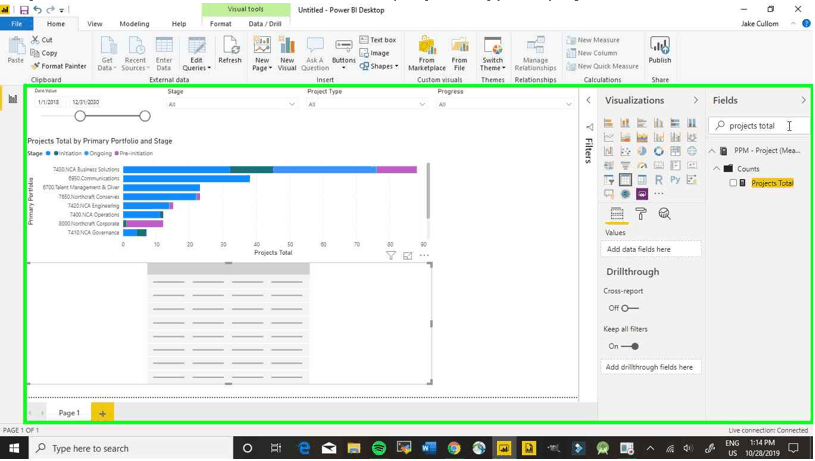This screenshot has height=461, width=815.
Task: Click the start date 1/1/2018 field
Action: pyautogui.click(x=48, y=102)
